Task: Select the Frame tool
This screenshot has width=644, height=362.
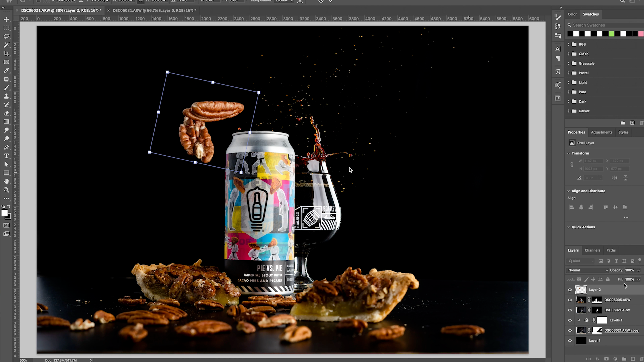Action: 7,62
